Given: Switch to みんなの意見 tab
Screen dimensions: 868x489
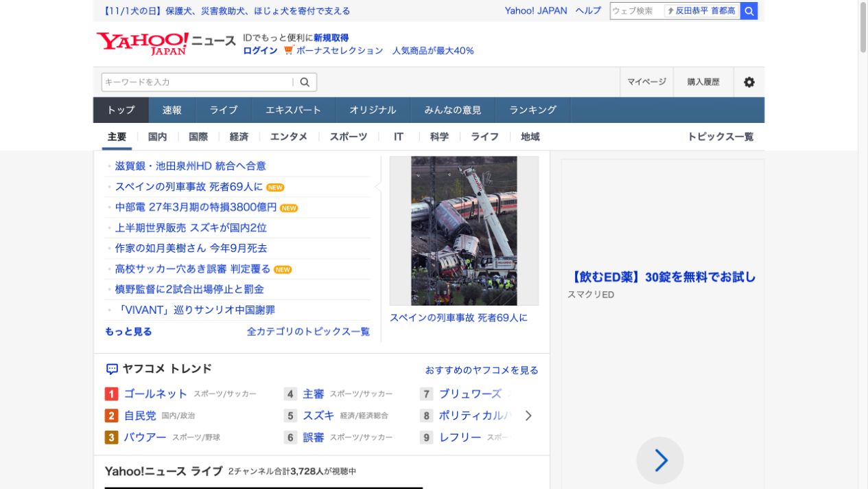Looking at the screenshot, I should click(x=453, y=110).
